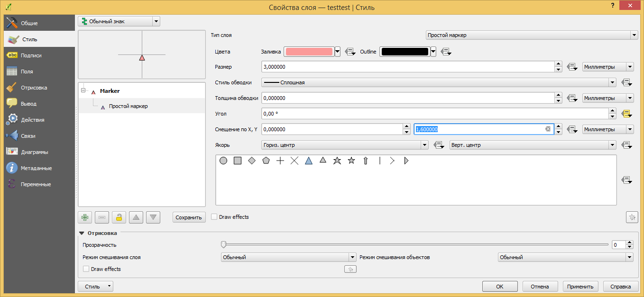This screenshot has width=644, height=297.
Task: Choose the pentagon marker shape
Action: pos(266,161)
